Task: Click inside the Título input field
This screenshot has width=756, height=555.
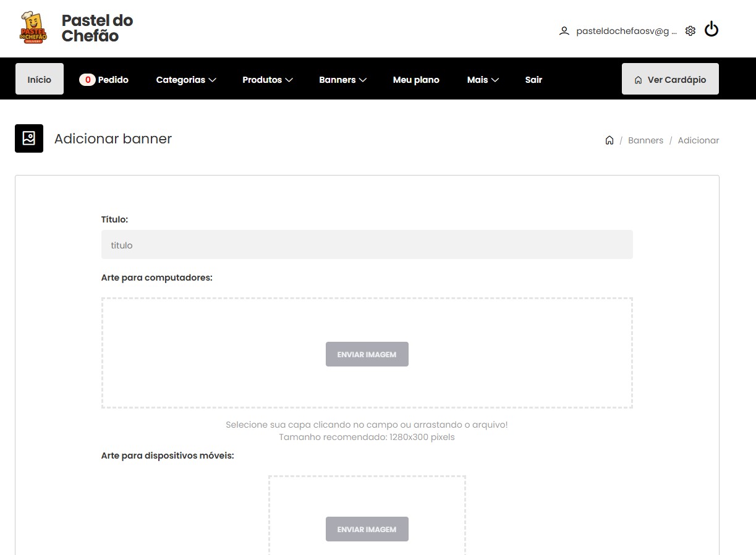Action: click(x=367, y=245)
